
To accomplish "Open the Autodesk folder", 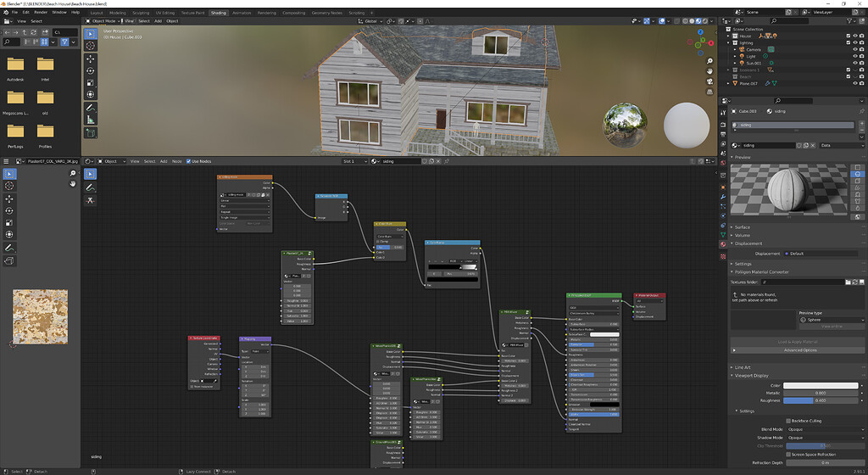I will click(15, 68).
